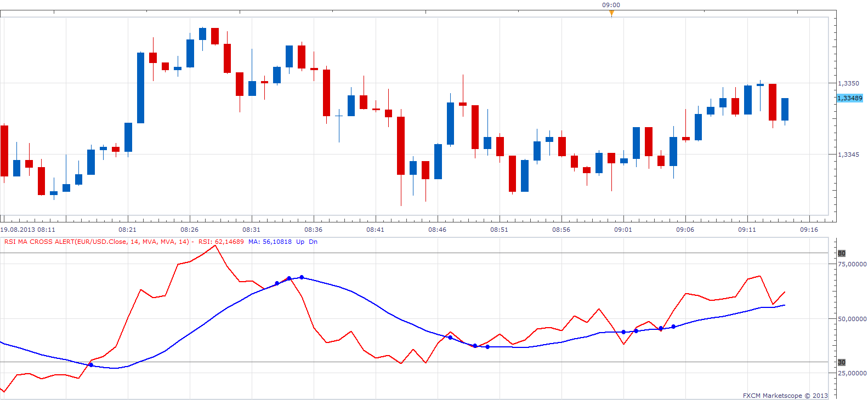The height and width of the screenshot is (400, 868).
Task: Click the 08:41 time axis label
Action: (375, 230)
